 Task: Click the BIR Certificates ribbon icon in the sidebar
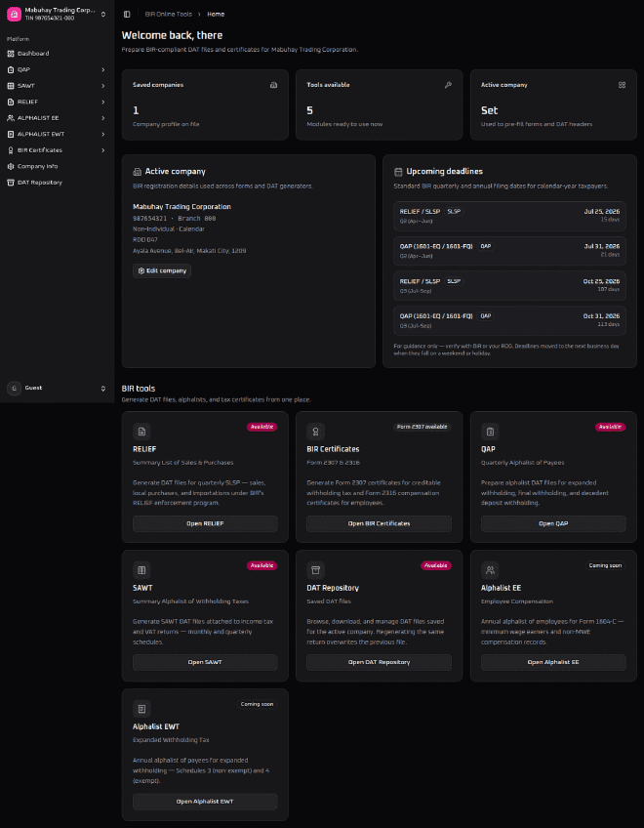coord(11,150)
